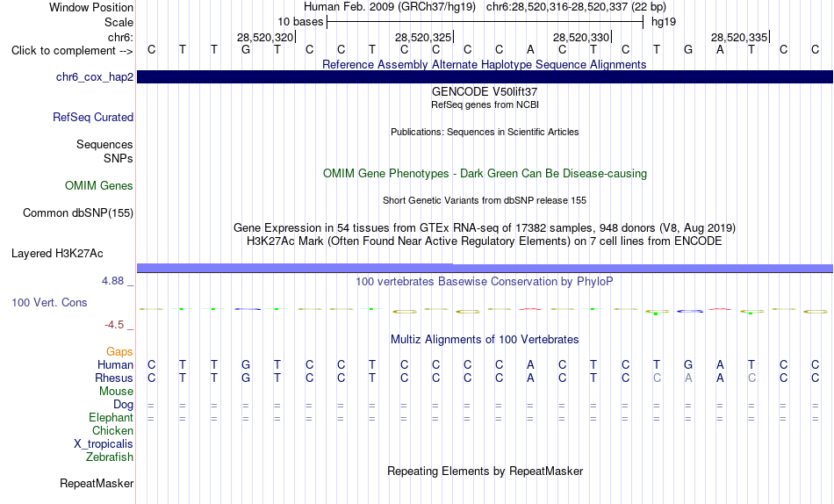The height and width of the screenshot is (504, 834).
Task: Select the X_tropicalis species row label
Action: pyautogui.click(x=104, y=444)
